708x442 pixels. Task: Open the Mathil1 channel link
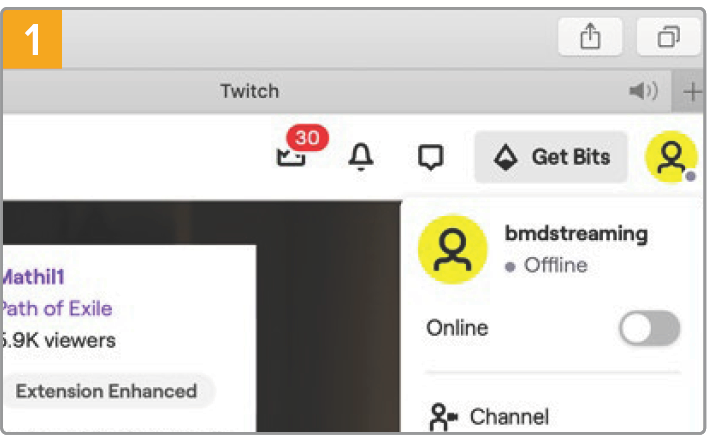(33, 277)
